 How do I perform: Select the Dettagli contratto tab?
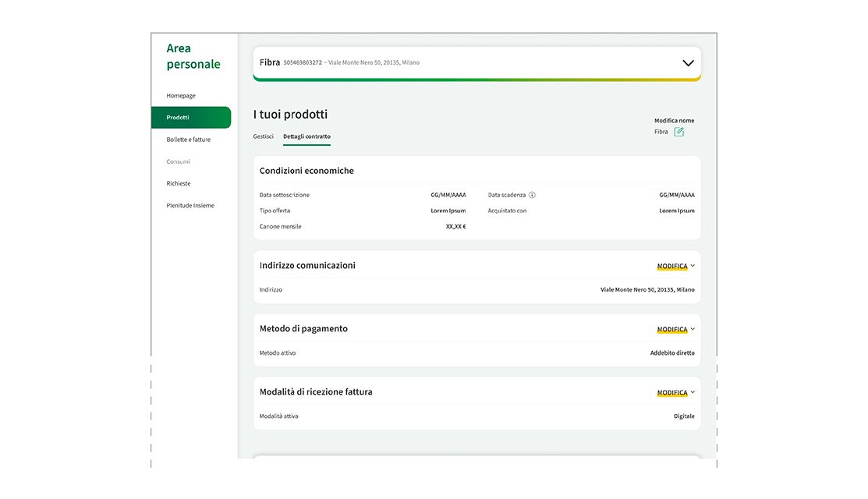[x=306, y=136]
